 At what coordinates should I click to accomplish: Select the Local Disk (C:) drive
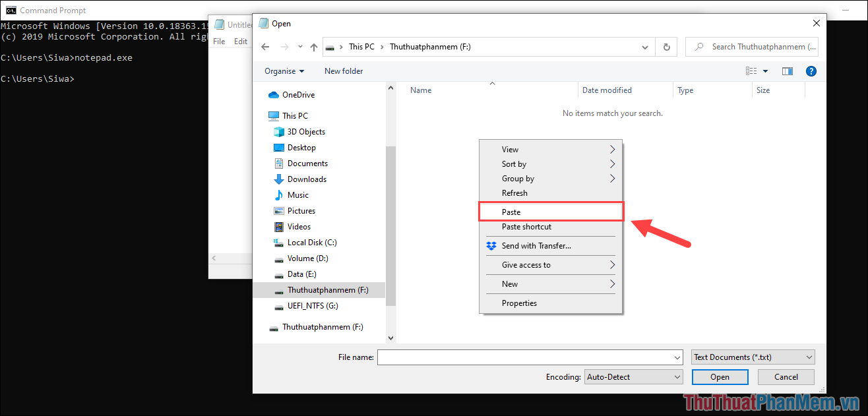coord(311,242)
